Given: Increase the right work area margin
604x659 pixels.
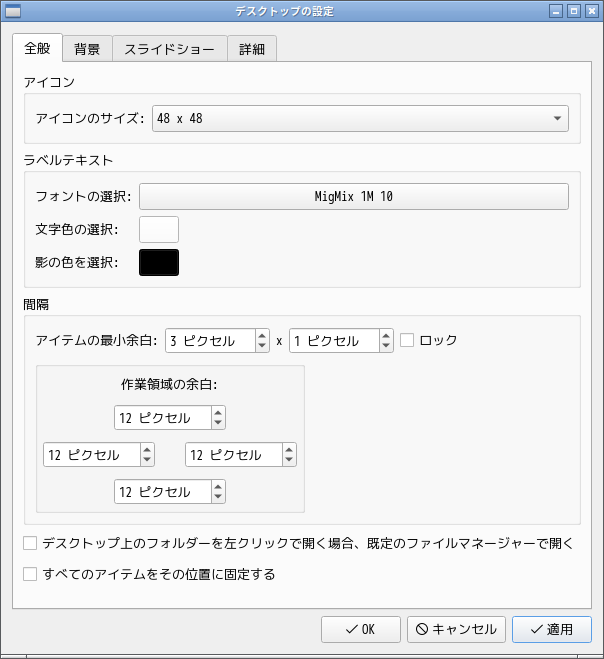Looking at the screenshot, I should [x=289, y=449].
